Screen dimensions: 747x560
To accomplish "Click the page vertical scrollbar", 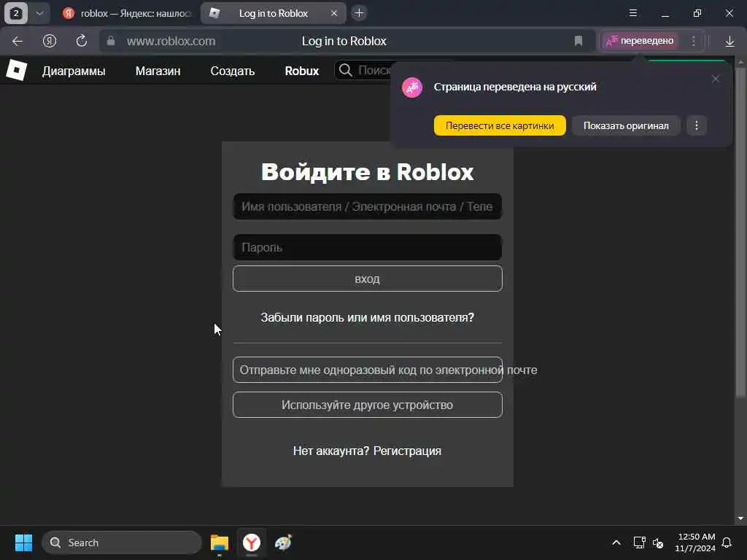I will pyautogui.click(x=740, y=232).
